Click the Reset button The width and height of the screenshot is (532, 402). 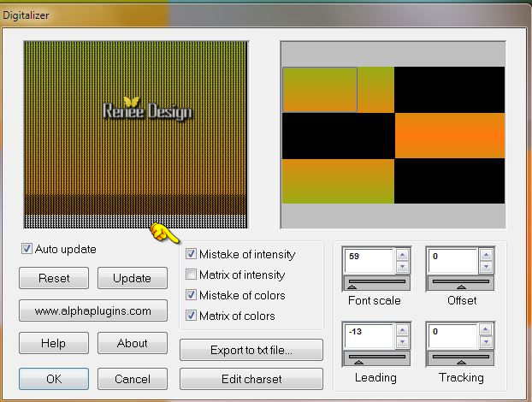54,278
